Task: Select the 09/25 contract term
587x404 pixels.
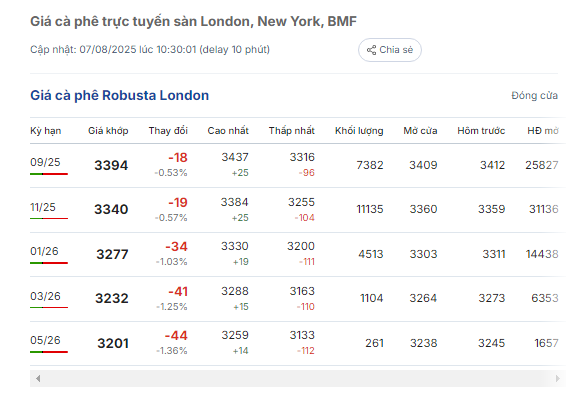Action: pos(45,162)
